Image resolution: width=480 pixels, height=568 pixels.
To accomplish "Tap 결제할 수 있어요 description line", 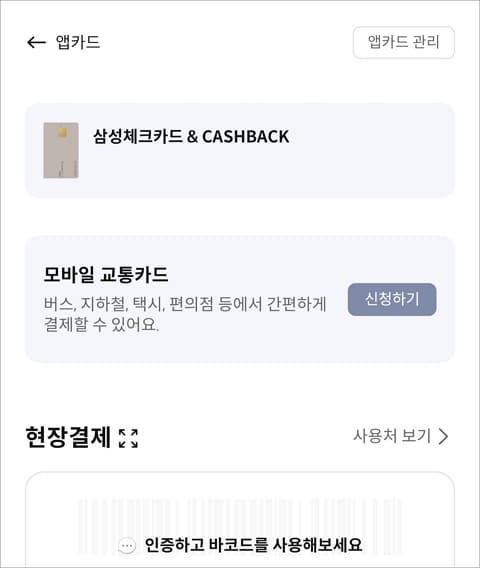I will 101,324.
